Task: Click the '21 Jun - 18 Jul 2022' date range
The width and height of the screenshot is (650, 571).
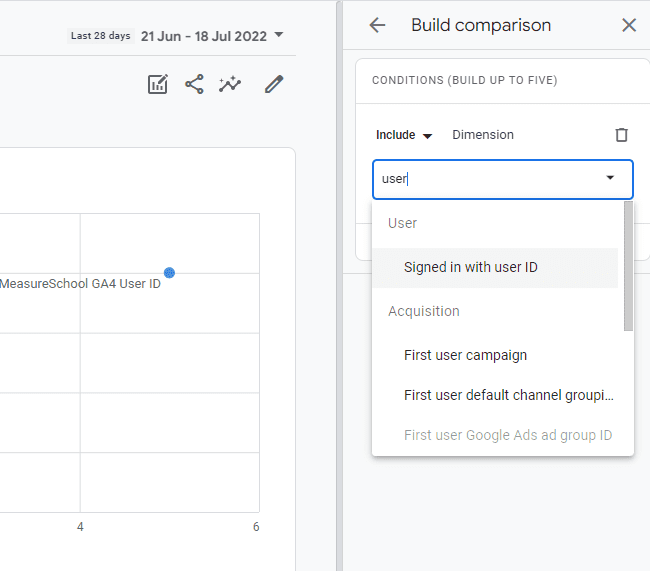Action: (x=204, y=36)
